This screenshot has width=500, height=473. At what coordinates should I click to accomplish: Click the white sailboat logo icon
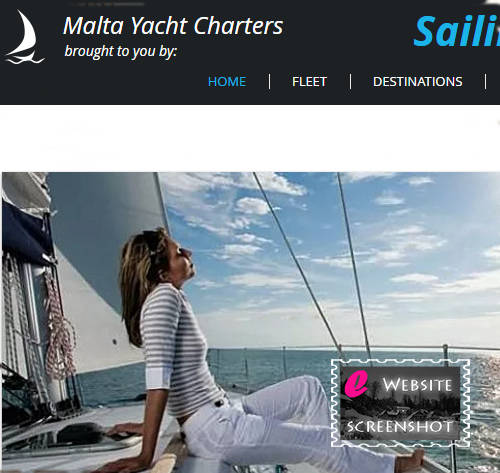(25, 37)
